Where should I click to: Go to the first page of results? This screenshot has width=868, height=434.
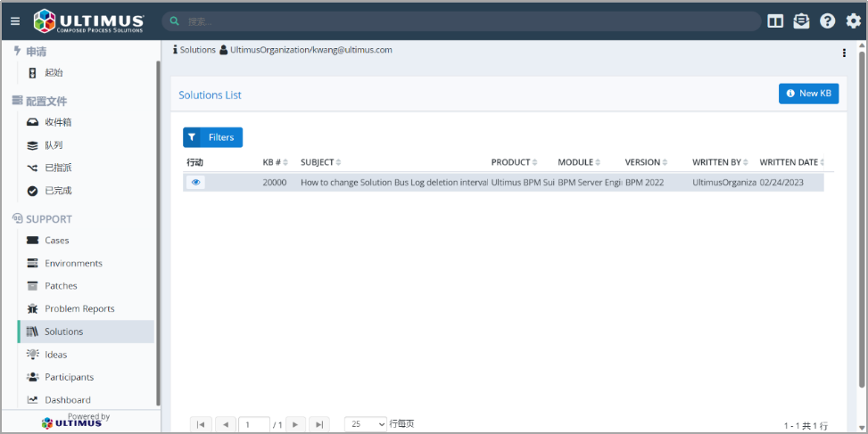click(201, 424)
